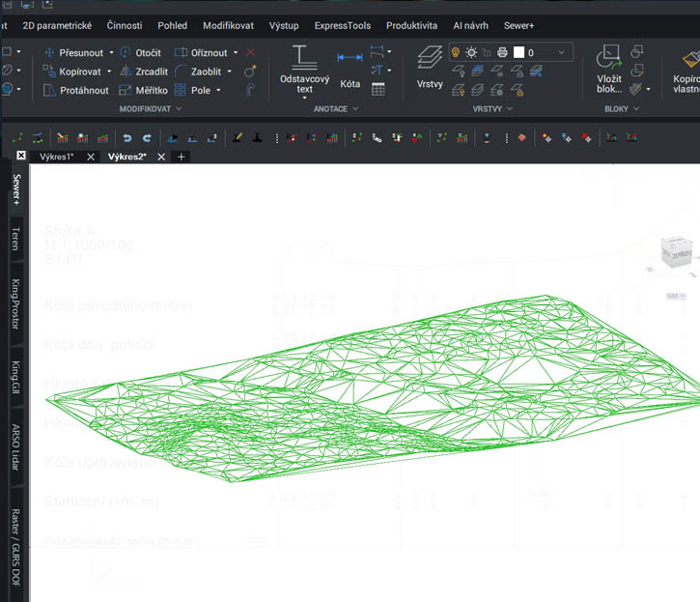
Task: Expand the Kopírovat dropdown arrow
Action: coord(107,72)
